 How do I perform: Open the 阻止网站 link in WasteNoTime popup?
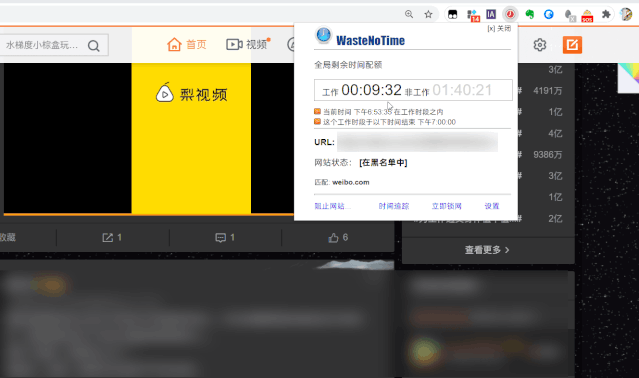[332, 206]
